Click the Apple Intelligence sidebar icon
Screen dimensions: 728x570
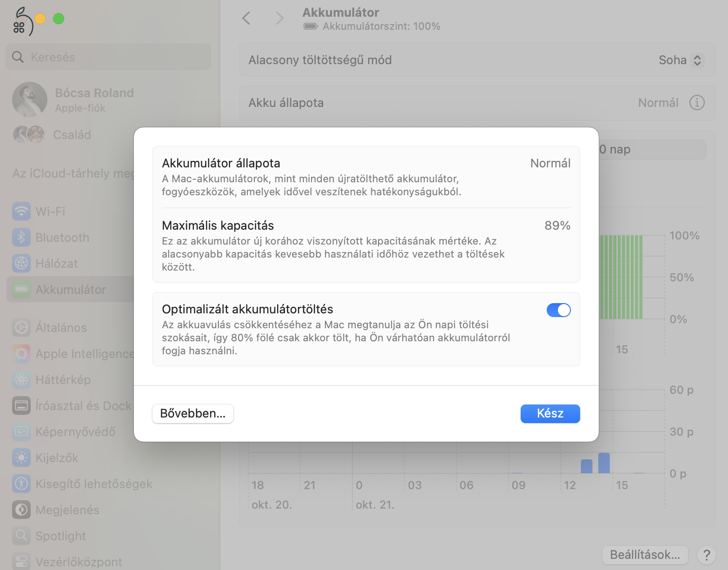[21, 353]
